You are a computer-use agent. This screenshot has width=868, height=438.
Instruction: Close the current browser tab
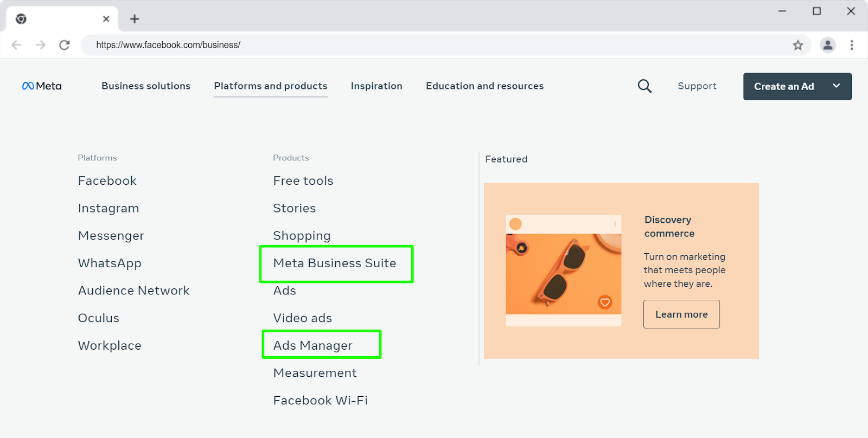pyautogui.click(x=106, y=19)
